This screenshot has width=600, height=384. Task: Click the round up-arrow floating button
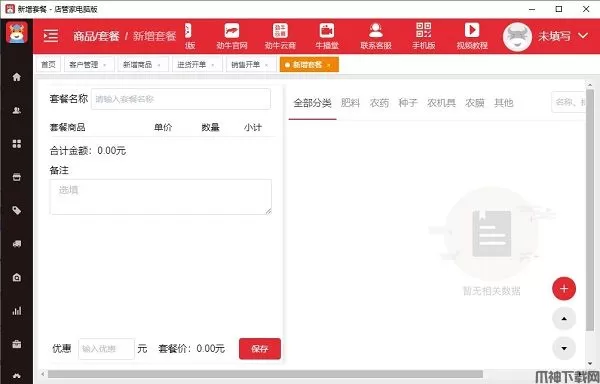coord(564,319)
